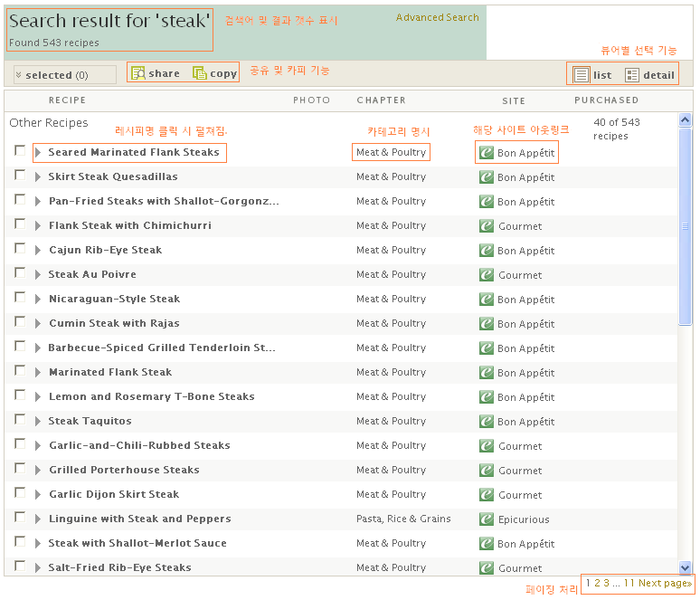Open site icon for Barbecue-Spiced Grilled Tenderloin row
700x600 pixels.
487,348
